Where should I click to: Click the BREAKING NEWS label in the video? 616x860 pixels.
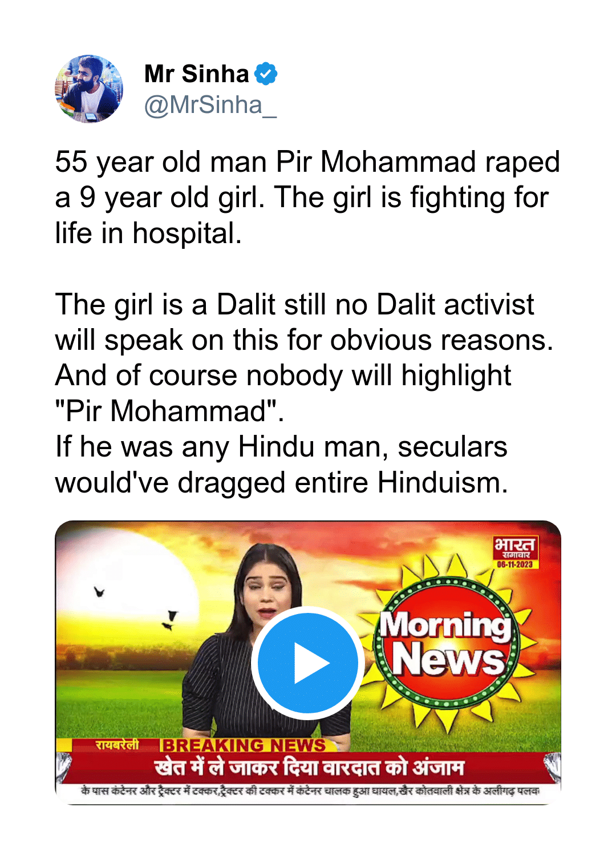coord(244,745)
